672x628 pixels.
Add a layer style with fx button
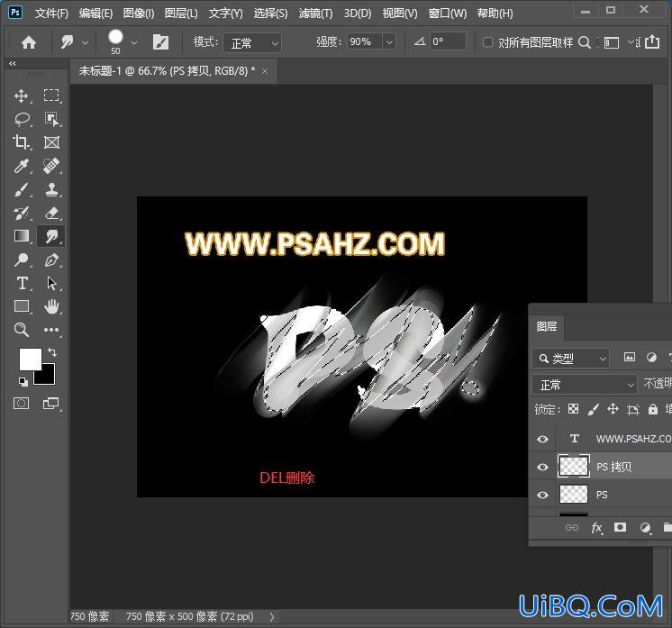coord(596,528)
